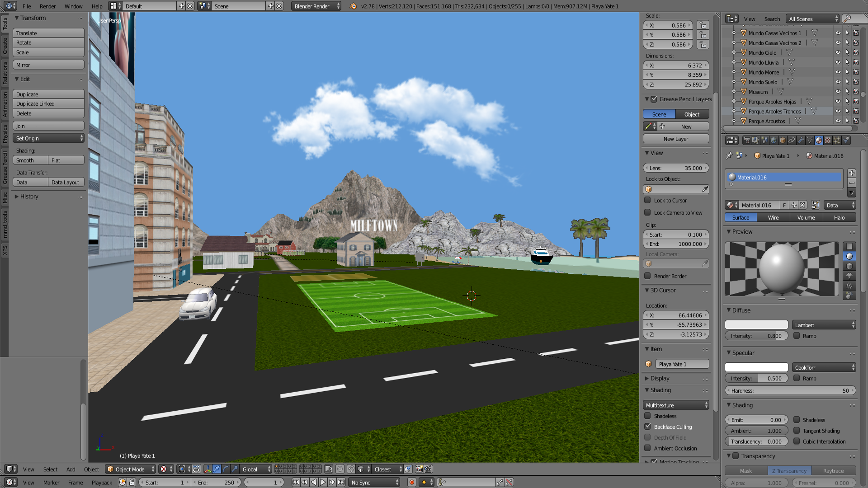Enable the 3D manipulator axes icon
Viewport: 868px width, 488px height.
point(208,469)
